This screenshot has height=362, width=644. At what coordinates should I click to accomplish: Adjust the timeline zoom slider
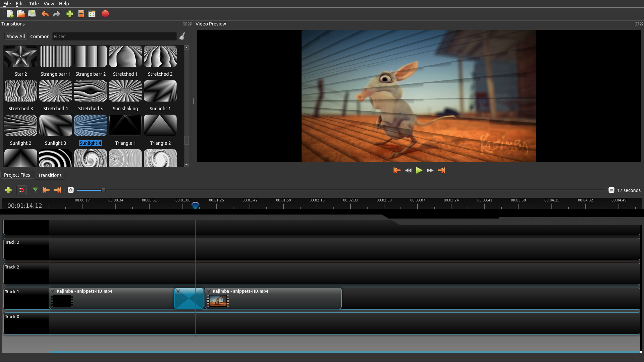pyautogui.click(x=103, y=190)
